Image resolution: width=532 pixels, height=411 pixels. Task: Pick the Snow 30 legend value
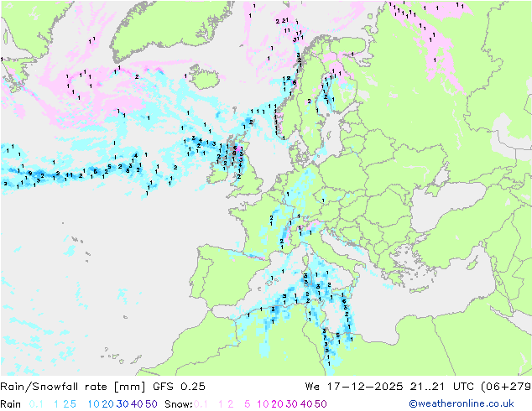pyautogui.click(x=292, y=404)
